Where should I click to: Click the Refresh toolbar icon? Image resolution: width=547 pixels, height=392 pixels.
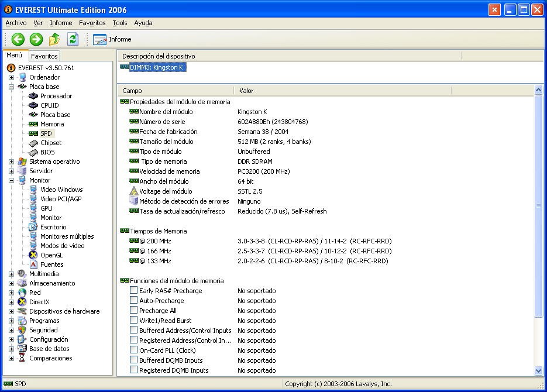click(x=73, y=39)
